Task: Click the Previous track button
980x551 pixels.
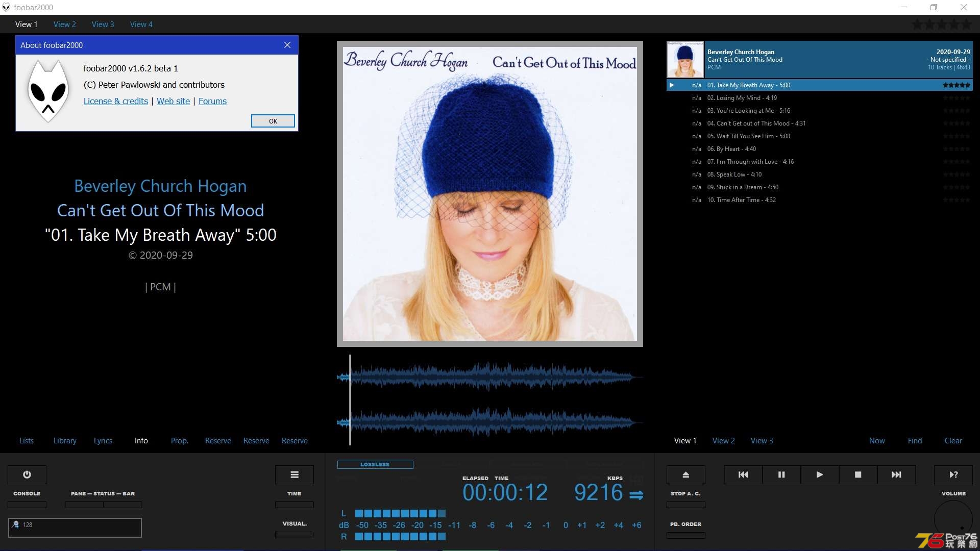Action: [x=743, y=474]
